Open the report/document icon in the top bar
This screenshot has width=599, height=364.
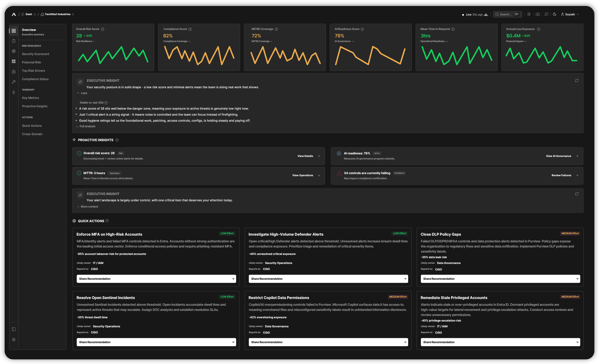[x=529, y=14]
